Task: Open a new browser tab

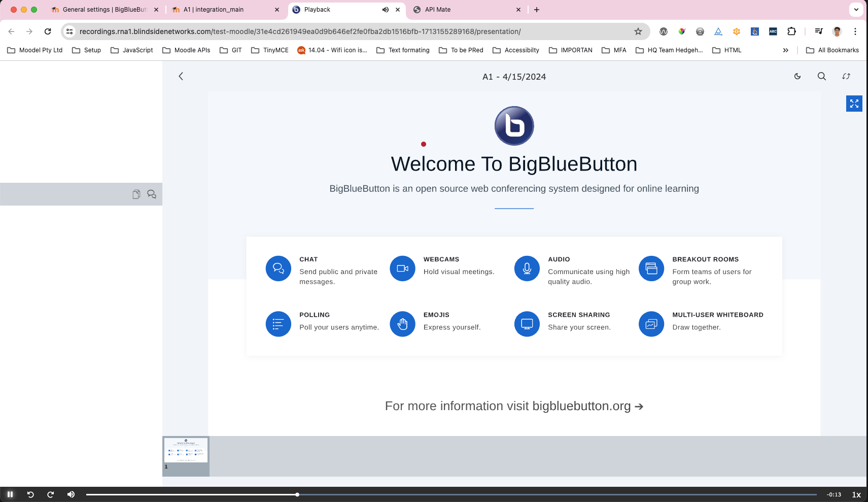Action: tap(537, 10)
